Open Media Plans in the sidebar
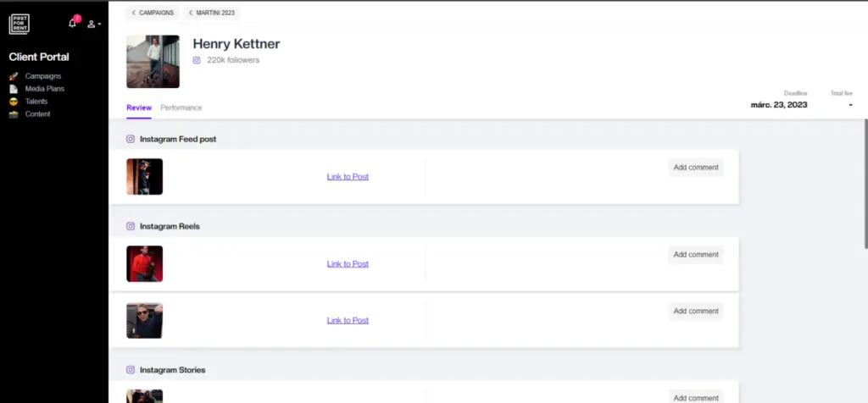868x403 pixels. point(44,89)
